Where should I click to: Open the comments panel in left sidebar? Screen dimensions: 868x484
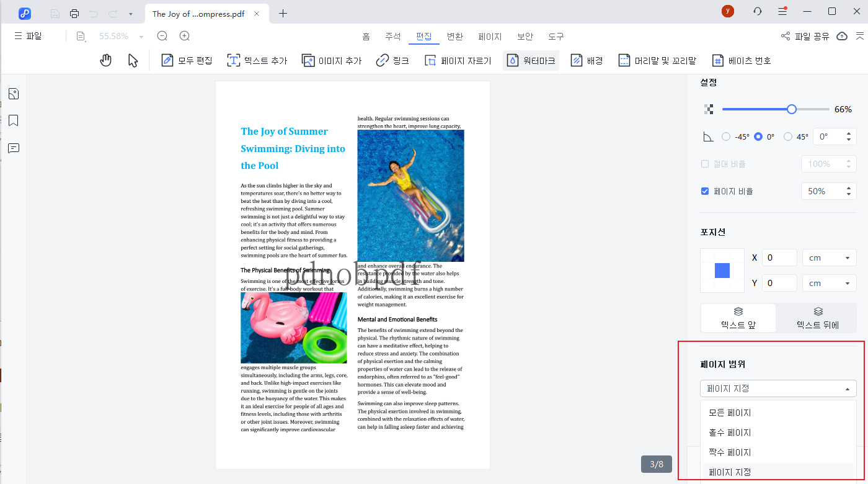tap(14, 148)
